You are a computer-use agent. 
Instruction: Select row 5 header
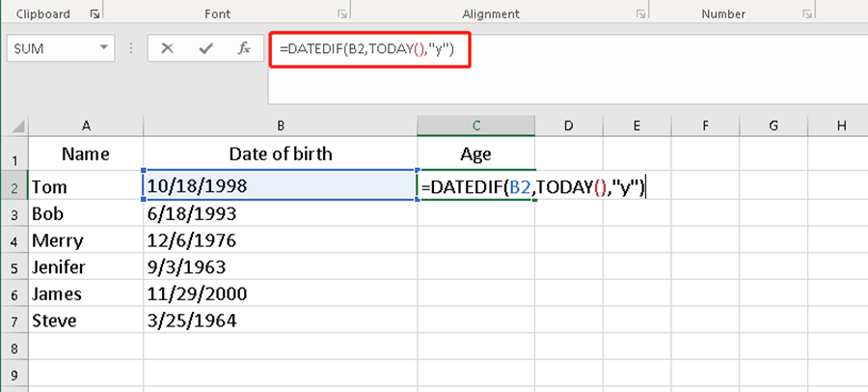click(14, 268)
